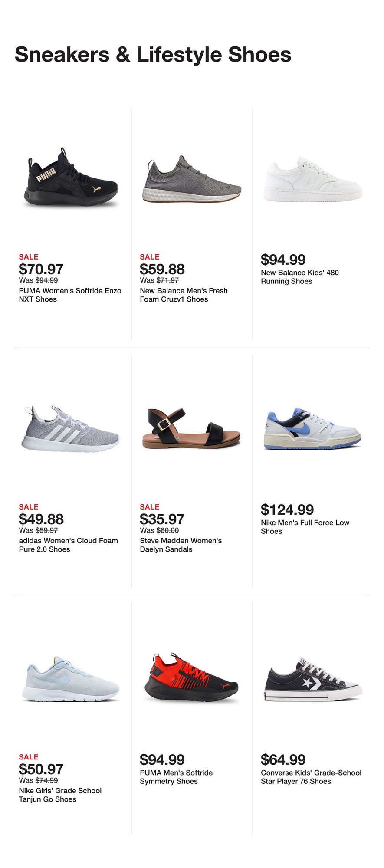This screenshot has width=384, height=868.
Task: Open New Balance Kids' 480 Running Shoes link
Action: pyautogui.click(x=299, y=277)
